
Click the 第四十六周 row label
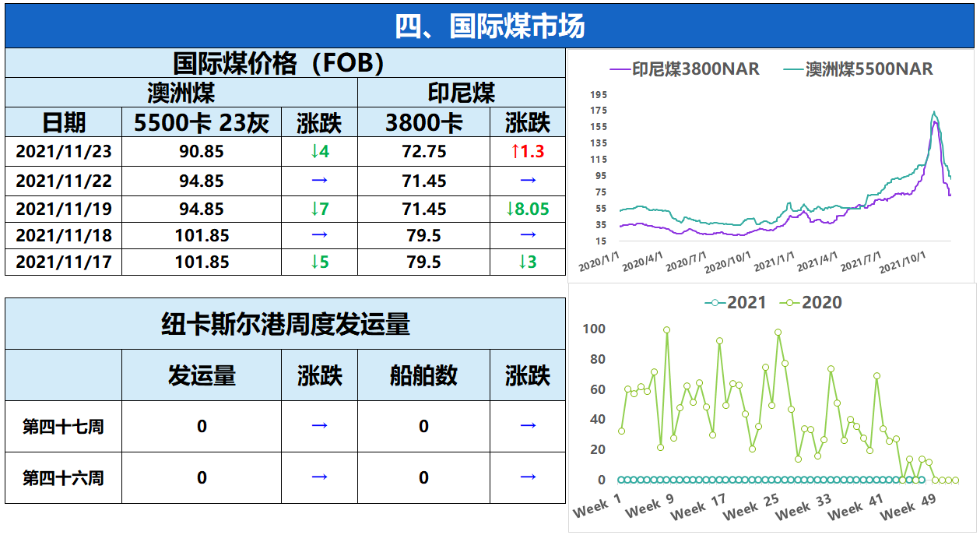64,478
